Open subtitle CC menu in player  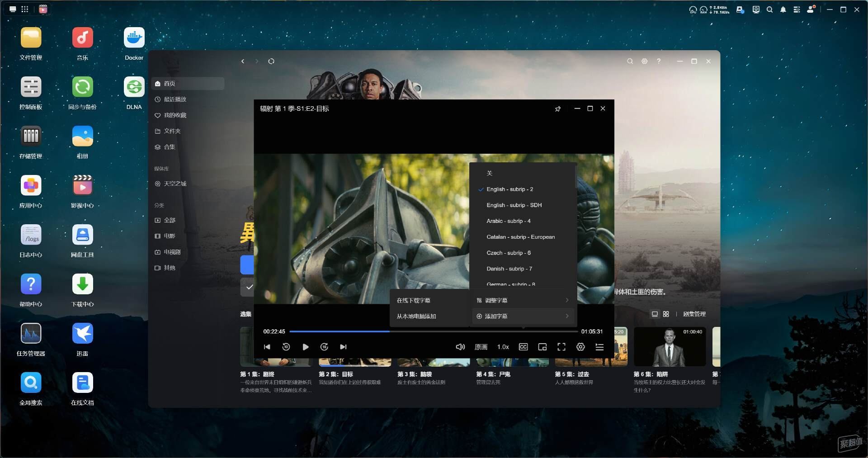[x=523, y=347]
